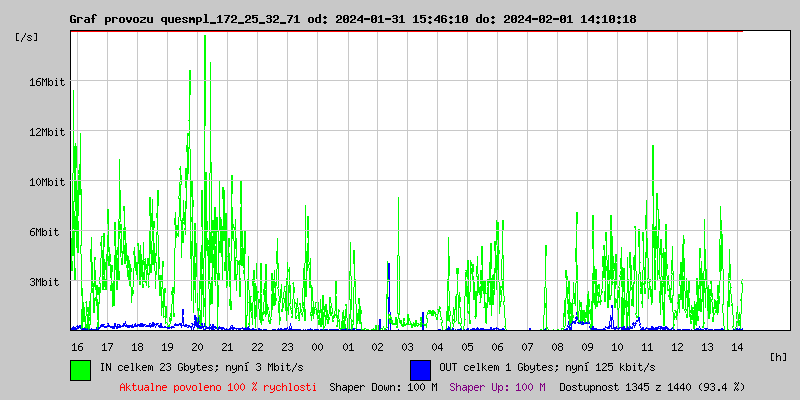
Task: Click the 16Mbit y-axis label
Action: (47, 82)
